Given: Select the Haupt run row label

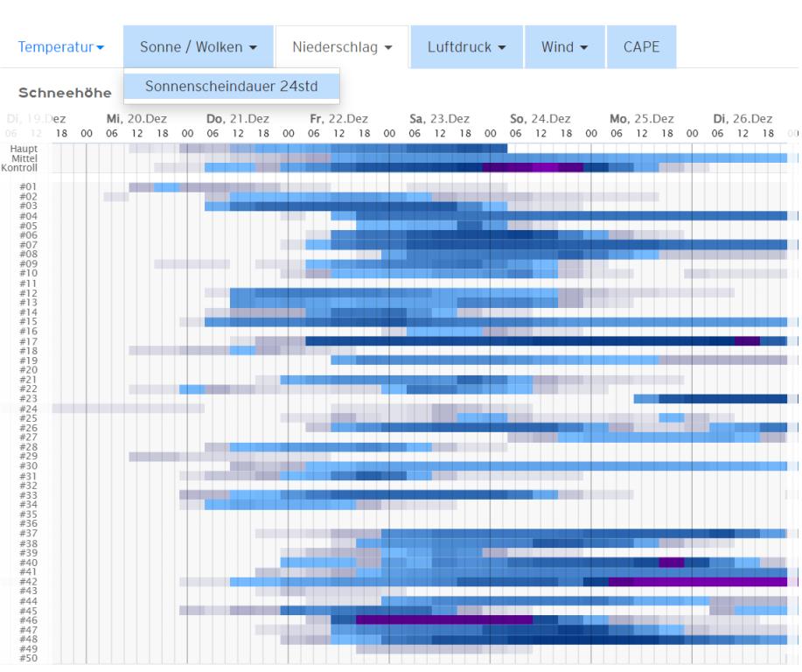Looking at the screenshot, I should (x=24, y=149).
